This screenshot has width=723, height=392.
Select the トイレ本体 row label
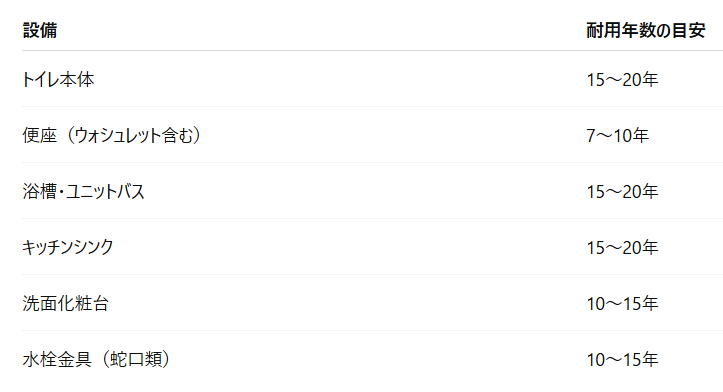58,80
